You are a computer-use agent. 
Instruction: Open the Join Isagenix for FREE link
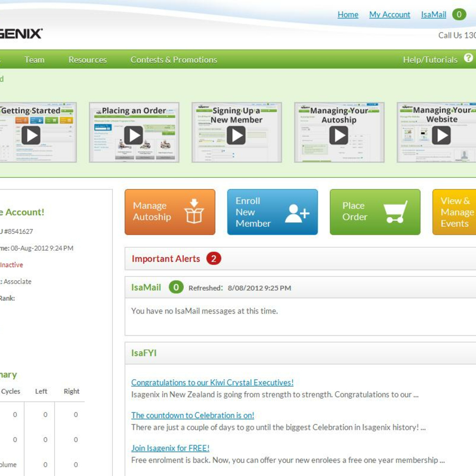pyautogui.click(x=170, y=448)
